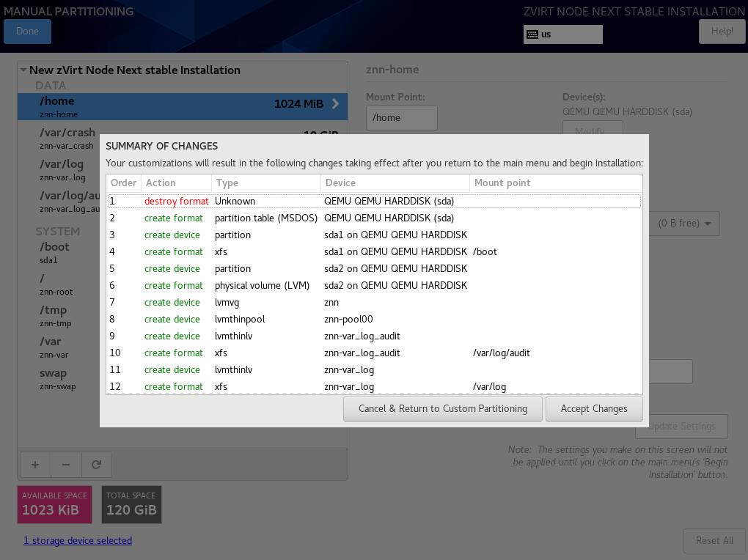
Task: Collapse the New zVirt Node Next stable Installation tree
Action: [23, 70]
